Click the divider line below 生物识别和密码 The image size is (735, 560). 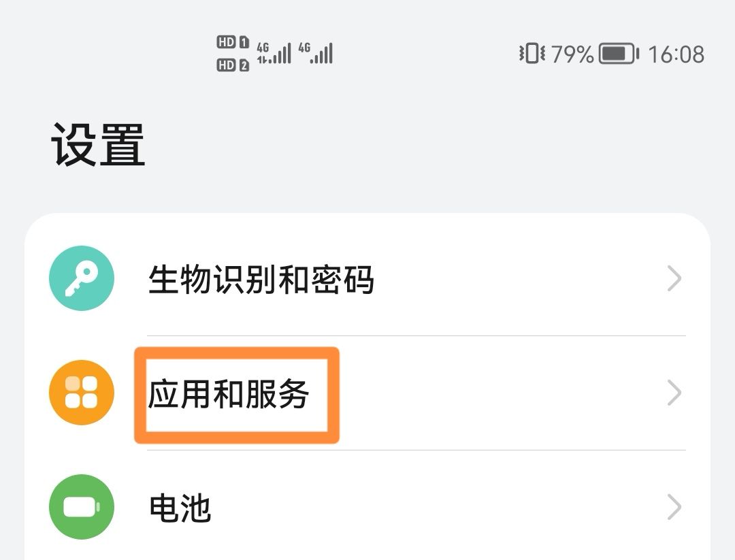(x=416, y=335)
